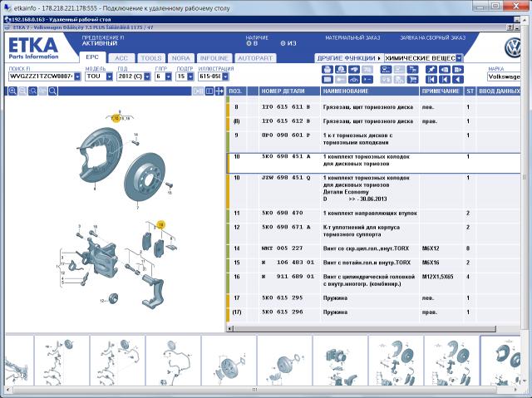This screenshot has height=398, width=532.
Task: Open the ИЛЛЮСТРАЦИЯ dropdown
Action: [x=225, y=76]
